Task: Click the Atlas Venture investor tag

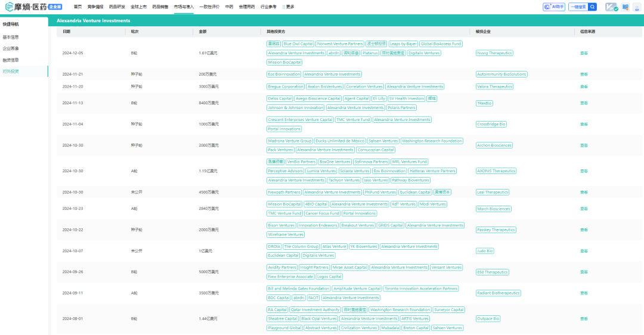Action: (335, 247)
